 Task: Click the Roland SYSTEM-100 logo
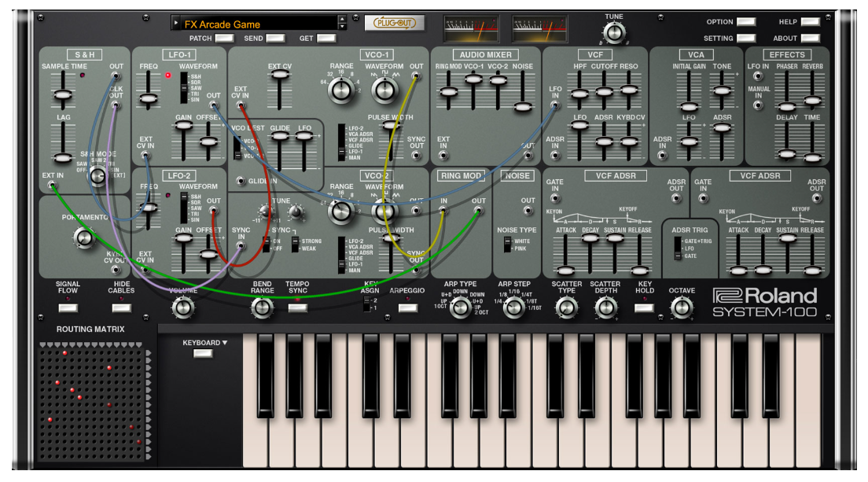765,303
